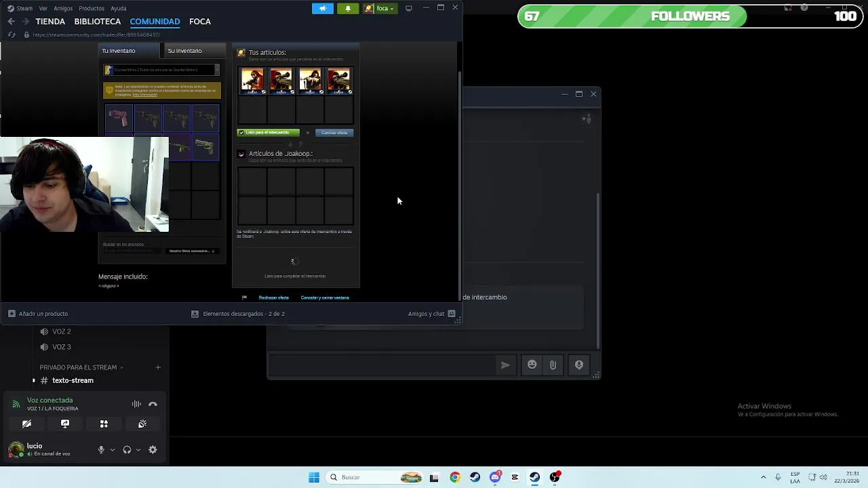868x488 pixels.
Task: Click the taskbar Buscar search box
Action: point(374,477)
